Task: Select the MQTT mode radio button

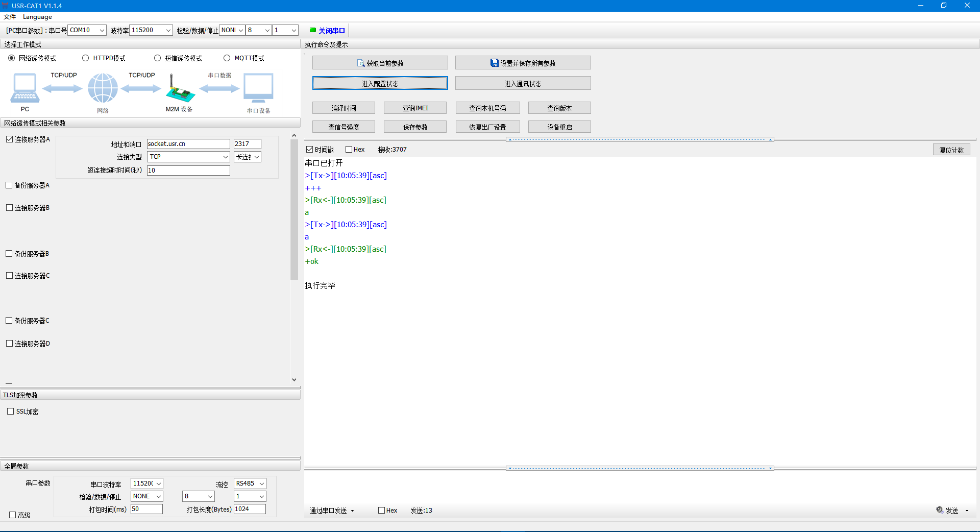Action: click(x=227, y=58)
